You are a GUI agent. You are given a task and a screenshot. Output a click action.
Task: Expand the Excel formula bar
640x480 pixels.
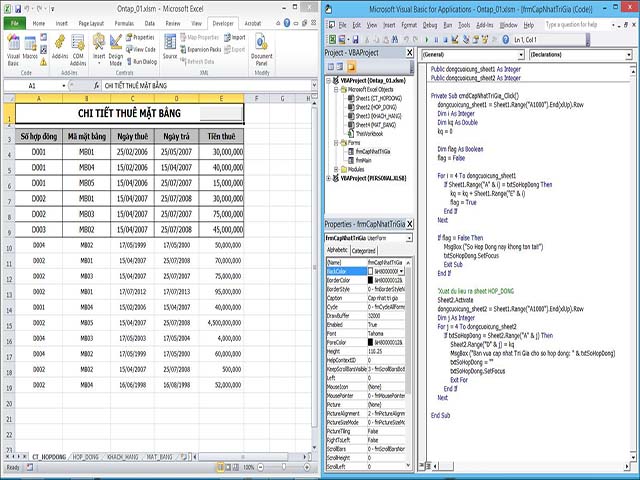tap(314, 85)
